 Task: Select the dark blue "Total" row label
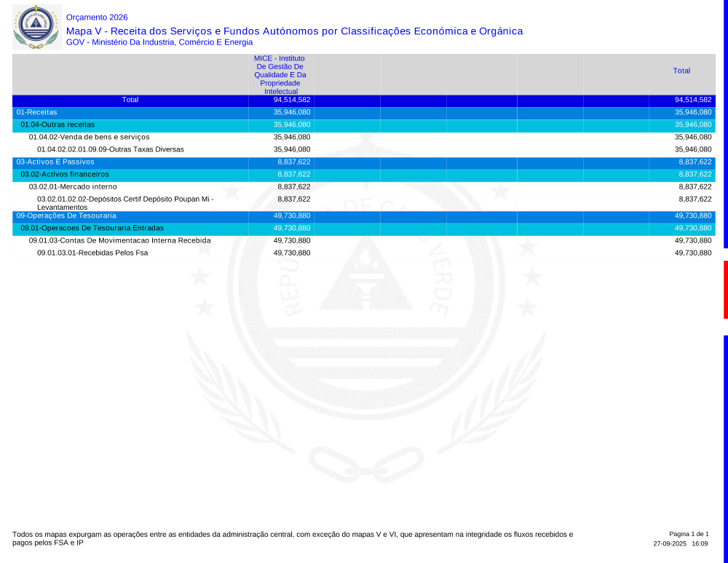130,100
